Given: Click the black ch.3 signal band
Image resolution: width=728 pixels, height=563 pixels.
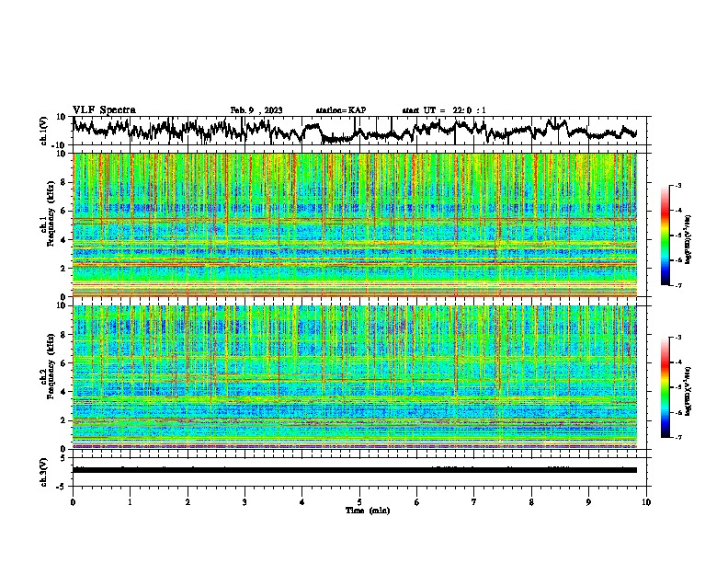Looking at the screenshot, I should coord(355,470).
